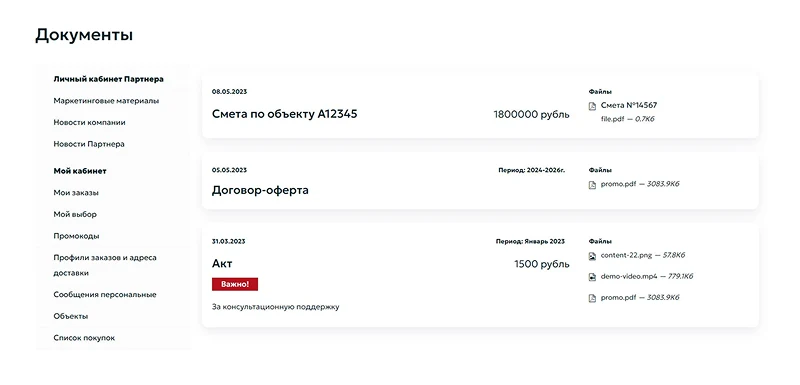This screenshot has height=385, width=800.
Task: Open Новости Партнера menu item
Action: tap(89, 144)
